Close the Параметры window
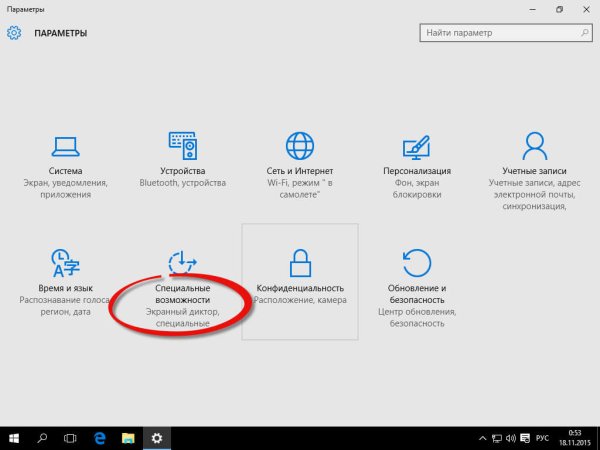600x450 pixels. pyautogui.click(x=586, y=10)
